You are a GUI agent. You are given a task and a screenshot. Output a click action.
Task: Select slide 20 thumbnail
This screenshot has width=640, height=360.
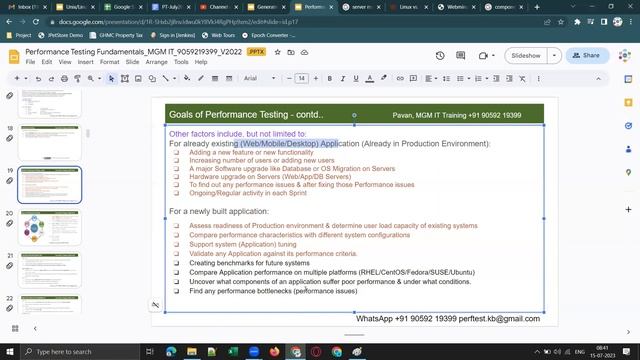50,227
